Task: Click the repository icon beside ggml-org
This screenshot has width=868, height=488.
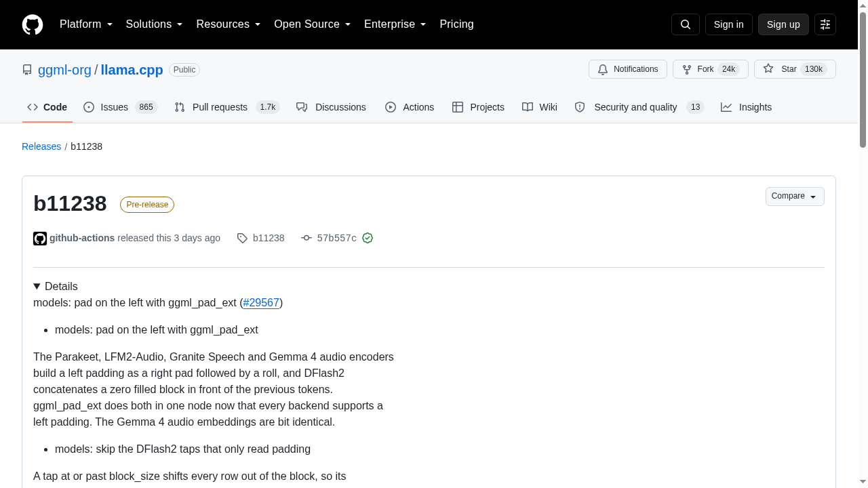Action: point(27,70)
